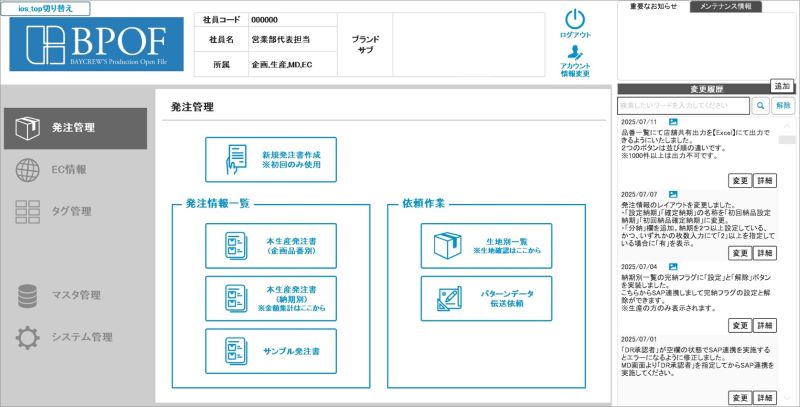This screenshot has width=800, height=407.
Task: Click the 変更履歴 keyword search field
Action: click(683, 105)
